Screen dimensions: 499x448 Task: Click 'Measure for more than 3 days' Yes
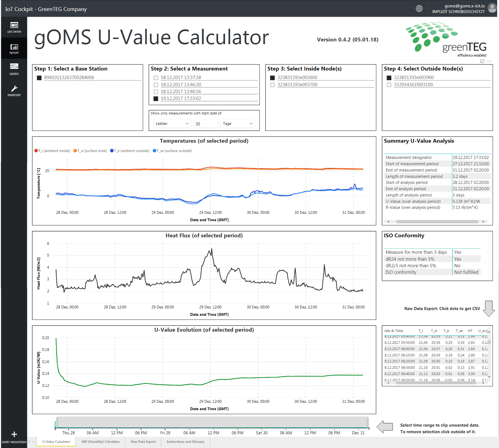(x=458, y=252)
